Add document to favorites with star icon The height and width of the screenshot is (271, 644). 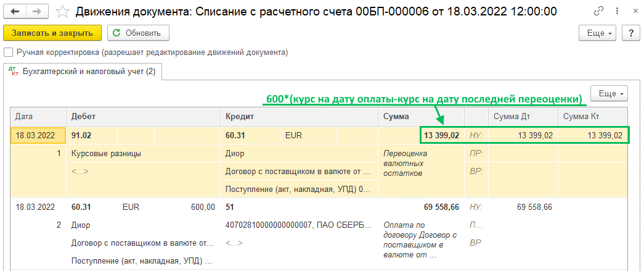pyautogui.click(x=62, y=11)
